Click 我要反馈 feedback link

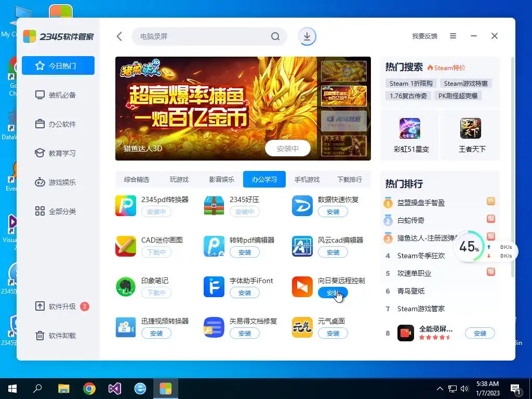pos(424,36)
